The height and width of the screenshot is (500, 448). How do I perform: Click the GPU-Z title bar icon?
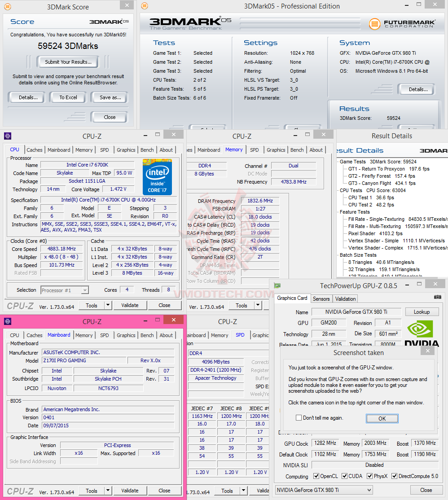point(277,286)
